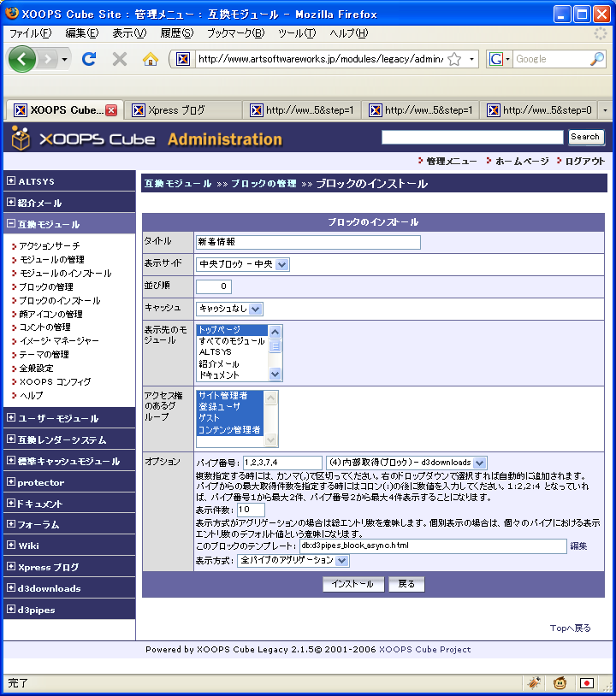Viewport: 616px width, 696px height.
Task: Click the search magnifier in the Google box
Action: 596,59
